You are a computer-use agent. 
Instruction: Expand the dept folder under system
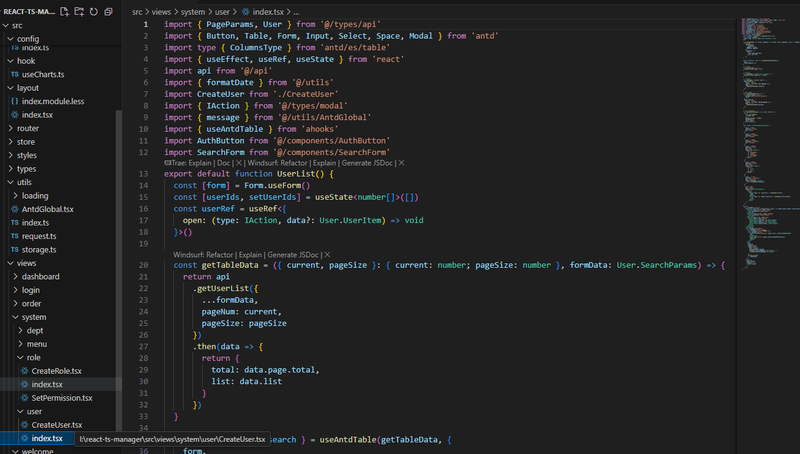[x=34, y=330]
